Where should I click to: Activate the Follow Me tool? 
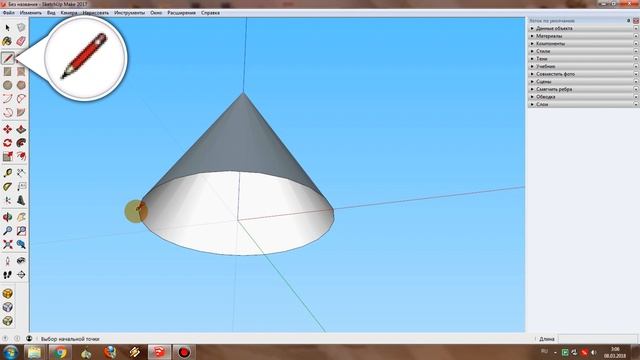coord(21,143)
